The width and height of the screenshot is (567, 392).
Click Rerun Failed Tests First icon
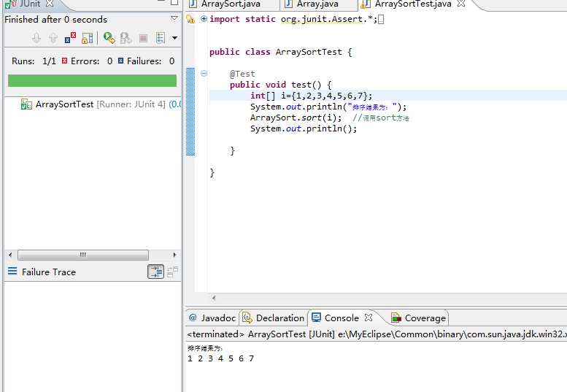point(126,38)
